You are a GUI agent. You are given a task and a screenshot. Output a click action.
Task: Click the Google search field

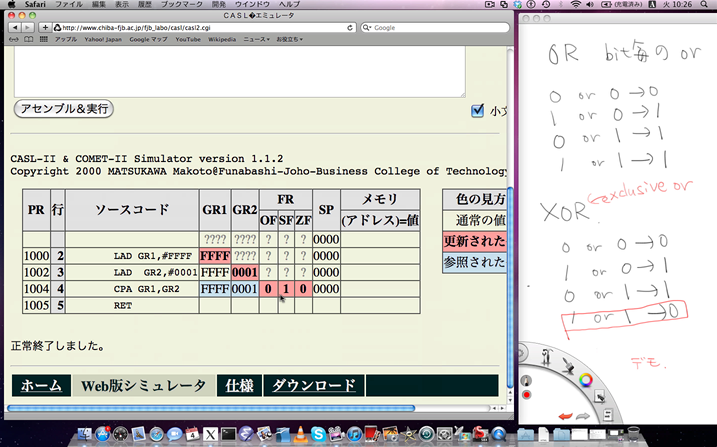coord(435,27)
